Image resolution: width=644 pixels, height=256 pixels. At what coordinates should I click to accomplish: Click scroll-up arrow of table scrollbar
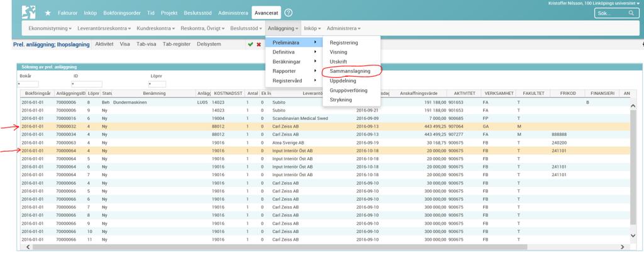pos(633,106)
